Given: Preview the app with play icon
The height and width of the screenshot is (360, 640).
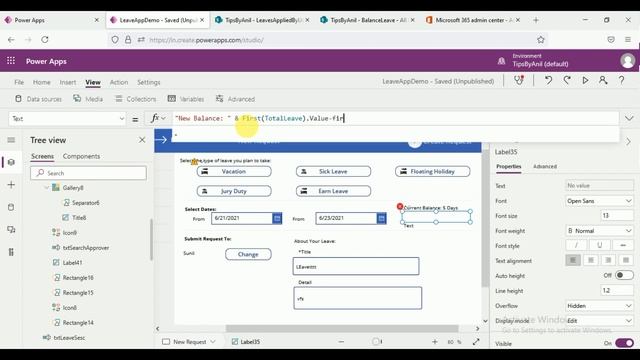Looking at the screenshot, I should point(585,80).
